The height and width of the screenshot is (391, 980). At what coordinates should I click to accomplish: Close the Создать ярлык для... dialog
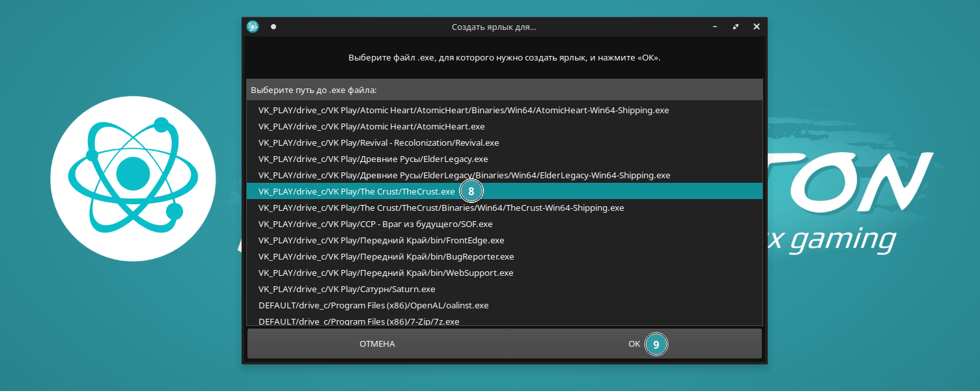[756, 27]
